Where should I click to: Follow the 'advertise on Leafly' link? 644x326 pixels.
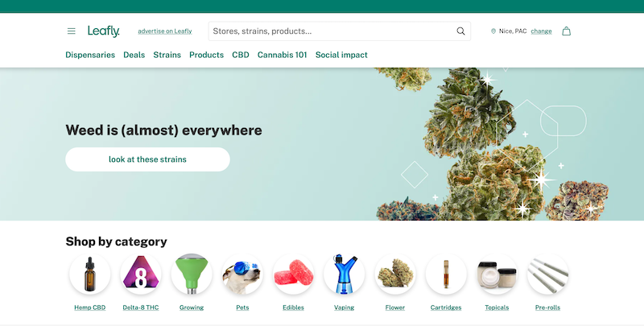coord(165,31)
